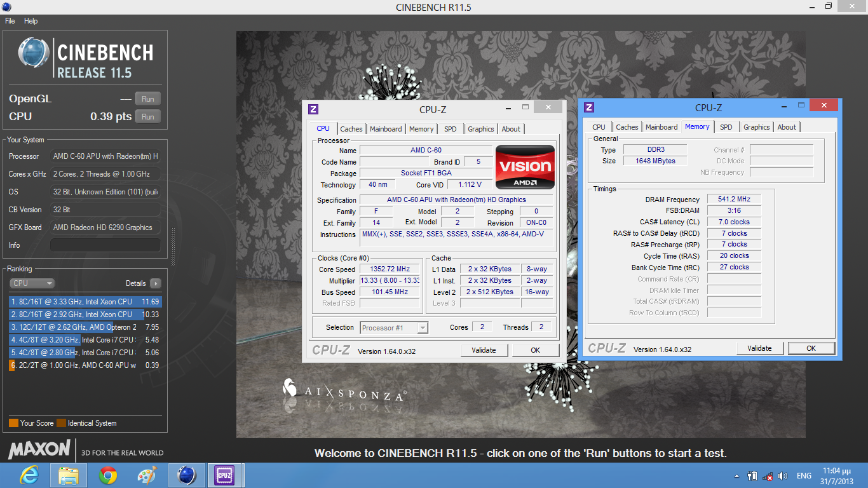
Task: Click Validate in the right CPU-Z window
Action: point(760,348)
